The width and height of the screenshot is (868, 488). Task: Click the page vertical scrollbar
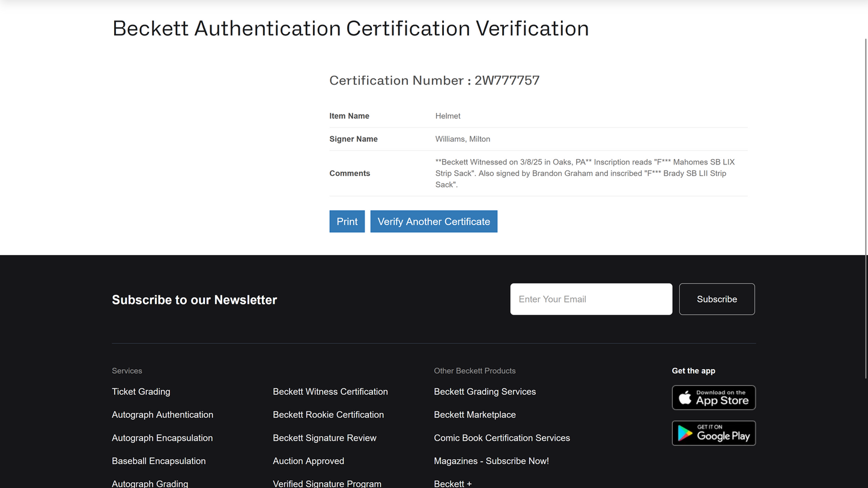865,210
